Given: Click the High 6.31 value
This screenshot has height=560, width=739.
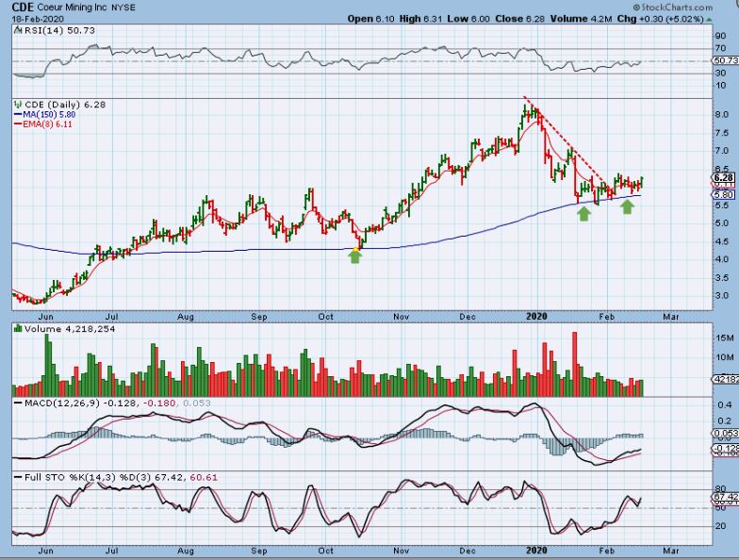Looking at the screenshot, I should click(x=420, y=19).
